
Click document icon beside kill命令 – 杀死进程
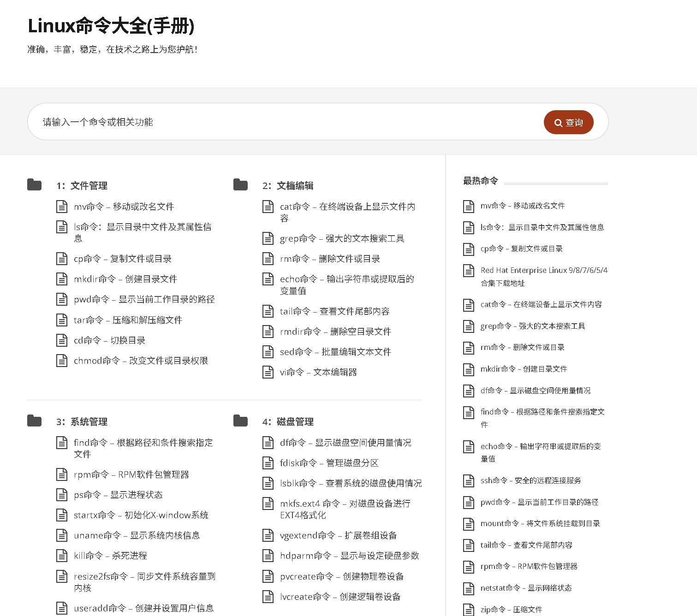(x=62, y=556)
